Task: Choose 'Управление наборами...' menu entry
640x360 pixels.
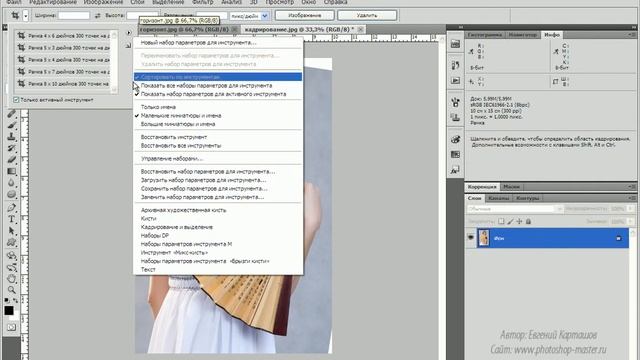Action: [218, 159]
